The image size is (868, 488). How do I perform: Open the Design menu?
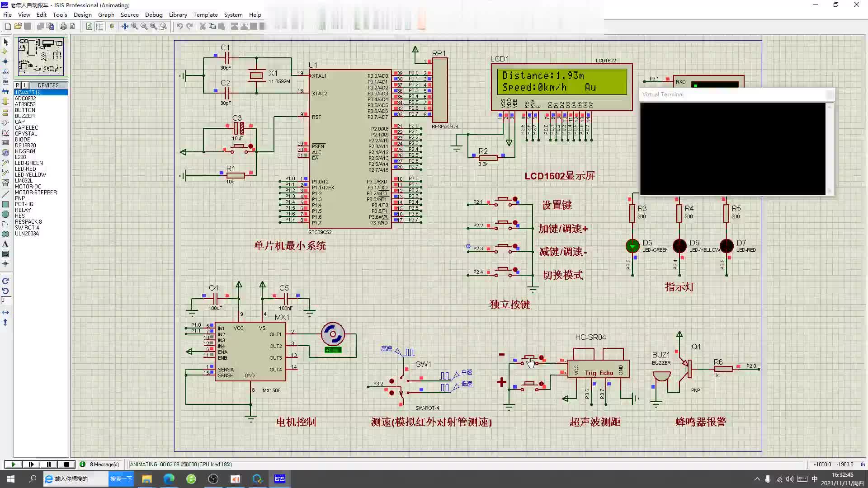(83, 14)
